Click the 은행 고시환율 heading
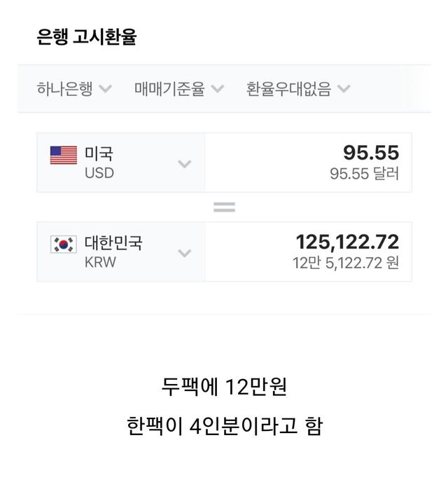Viewport: 448px width, 487px height. tap(86, 37)
